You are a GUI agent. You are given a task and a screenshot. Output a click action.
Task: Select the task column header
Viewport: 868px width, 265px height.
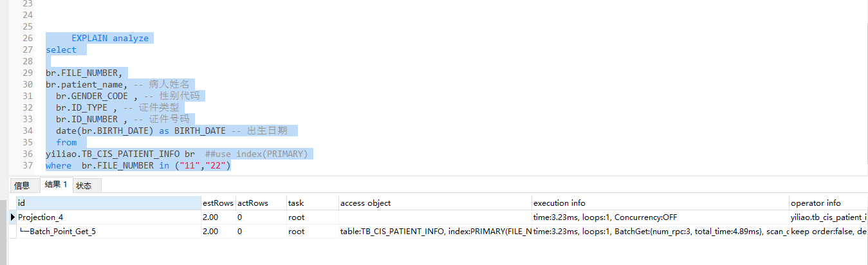point(296,203)
